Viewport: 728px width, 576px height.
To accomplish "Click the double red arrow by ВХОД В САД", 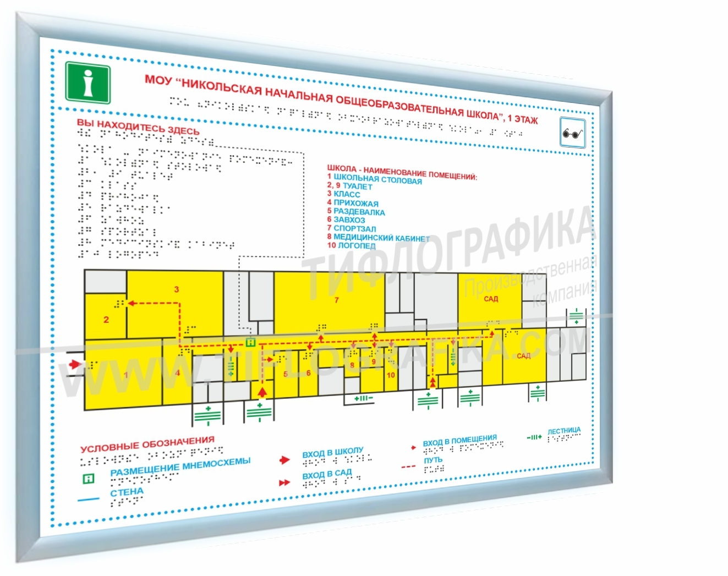I will click(x=284, y=482).
